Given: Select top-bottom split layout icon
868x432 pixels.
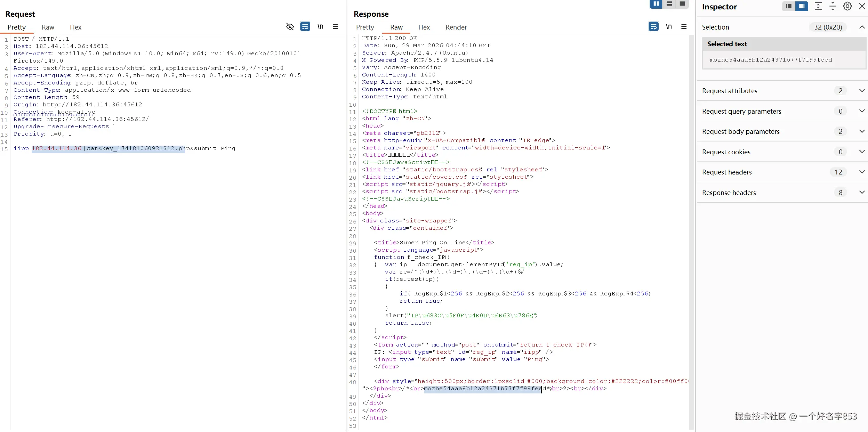Looking at the screenshot, I should [669, 4].
